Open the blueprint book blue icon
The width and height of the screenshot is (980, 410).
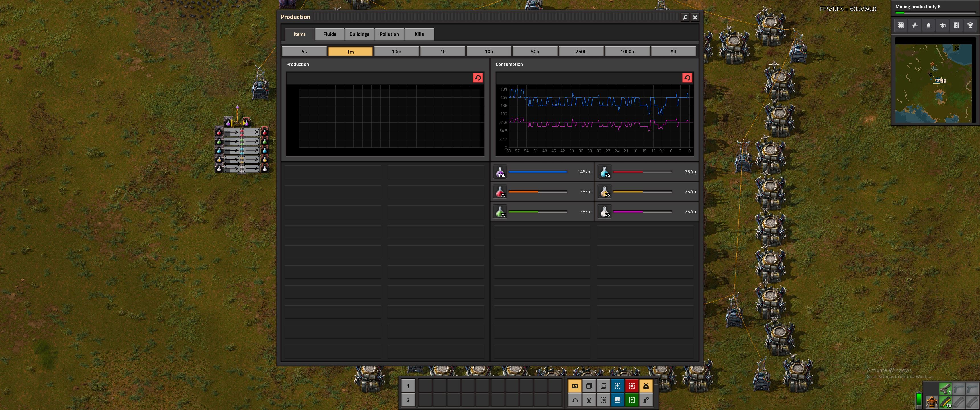617,400
